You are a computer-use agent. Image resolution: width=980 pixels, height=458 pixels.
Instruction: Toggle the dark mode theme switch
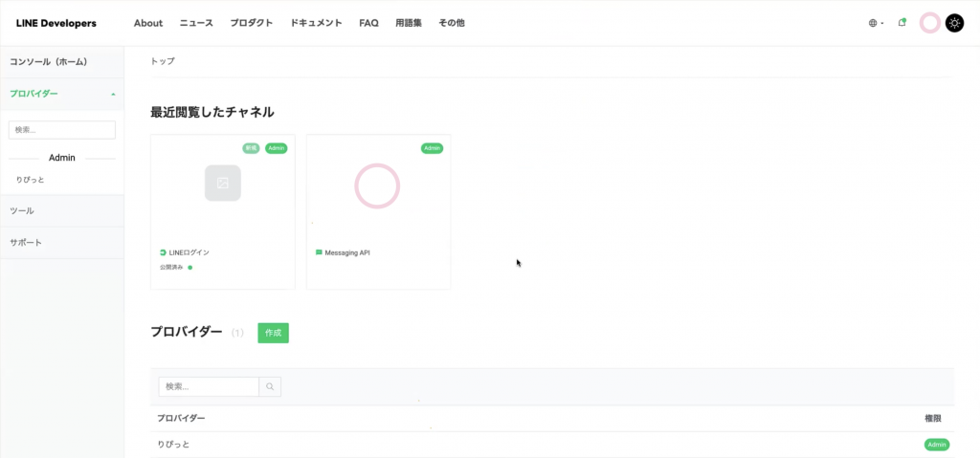click(x=954, y=23)
